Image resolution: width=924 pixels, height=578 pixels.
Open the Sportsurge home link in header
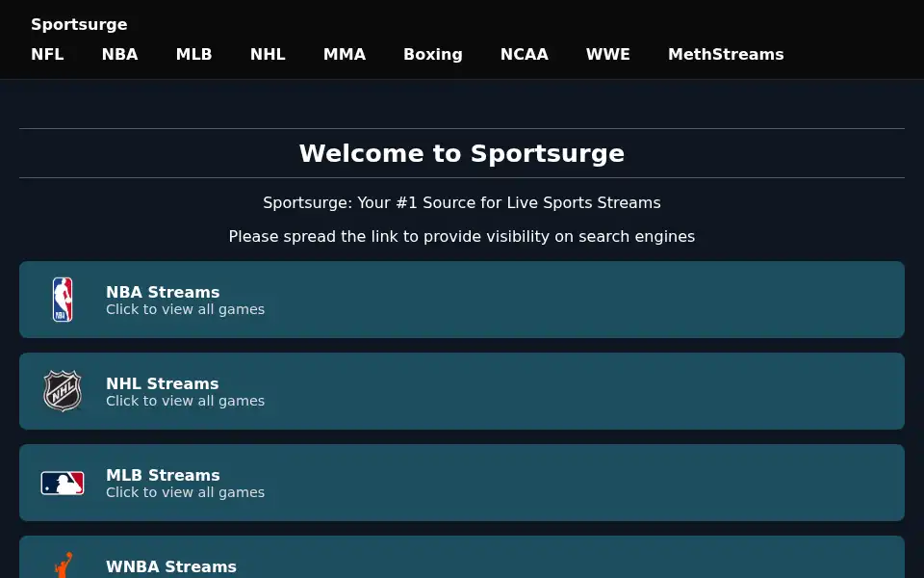(x=79, y=24)
